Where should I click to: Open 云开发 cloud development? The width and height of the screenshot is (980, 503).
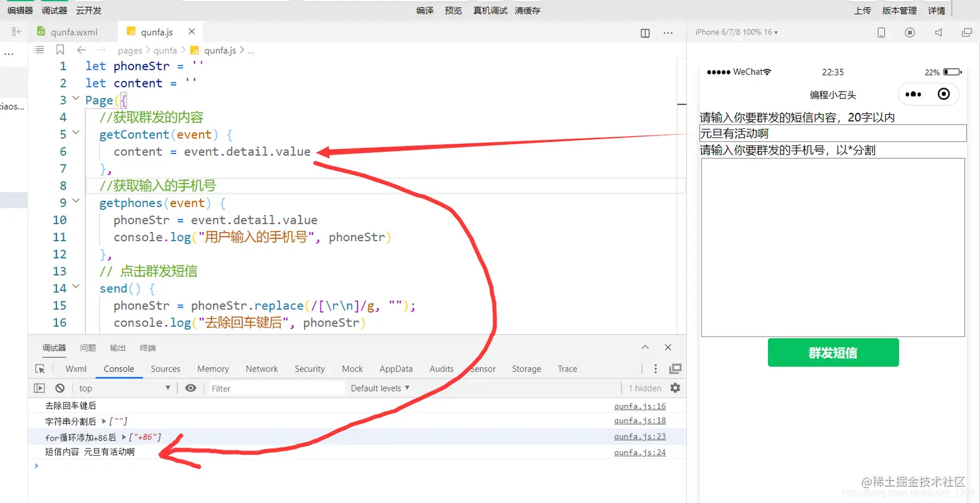point(89,10)
